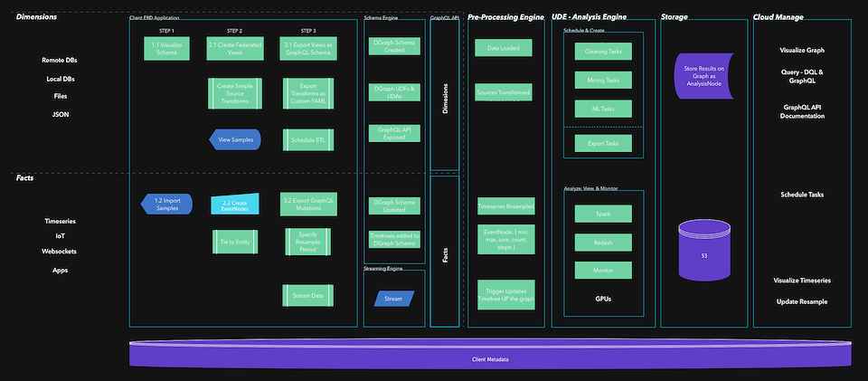
Task: Click the blue 1.2 Import Samples shape
Action: point(166,204)
